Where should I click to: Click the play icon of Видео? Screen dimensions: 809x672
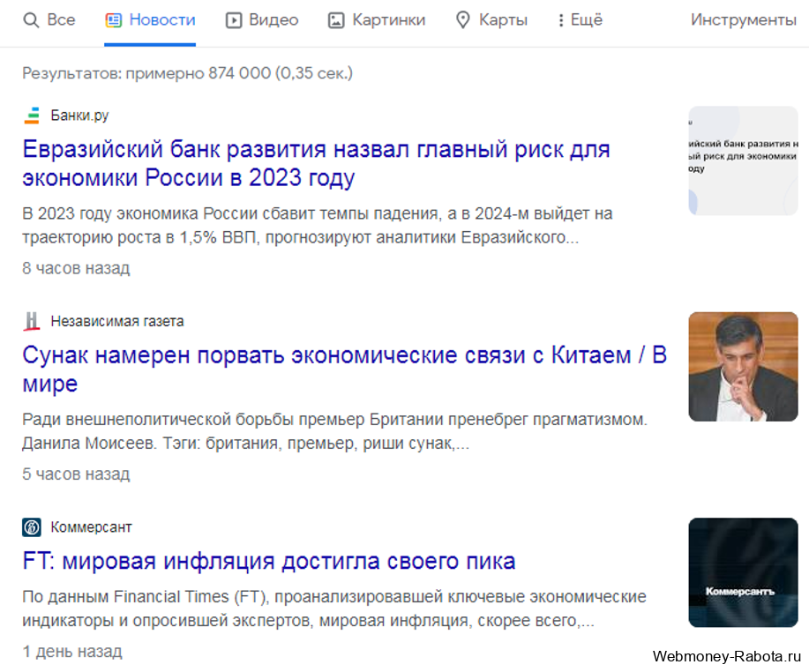pyautogui.click(x=234, y=20)
